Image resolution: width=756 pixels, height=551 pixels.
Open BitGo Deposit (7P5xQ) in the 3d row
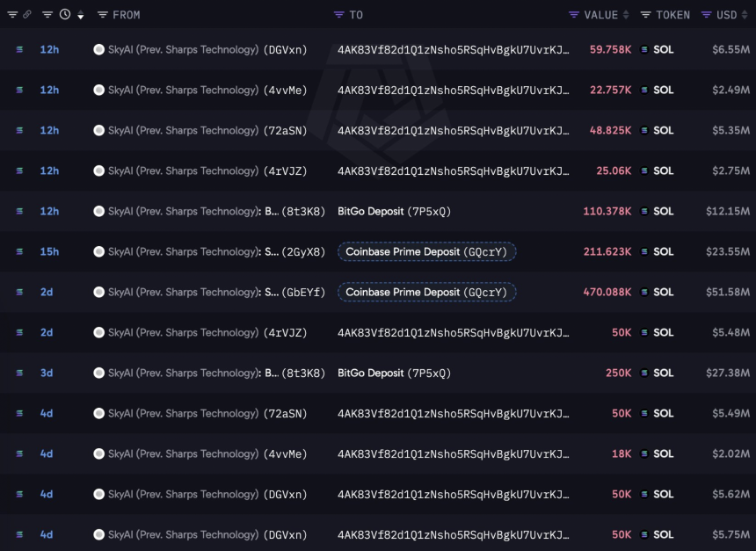pyautogui.click(x=394, y=373)
